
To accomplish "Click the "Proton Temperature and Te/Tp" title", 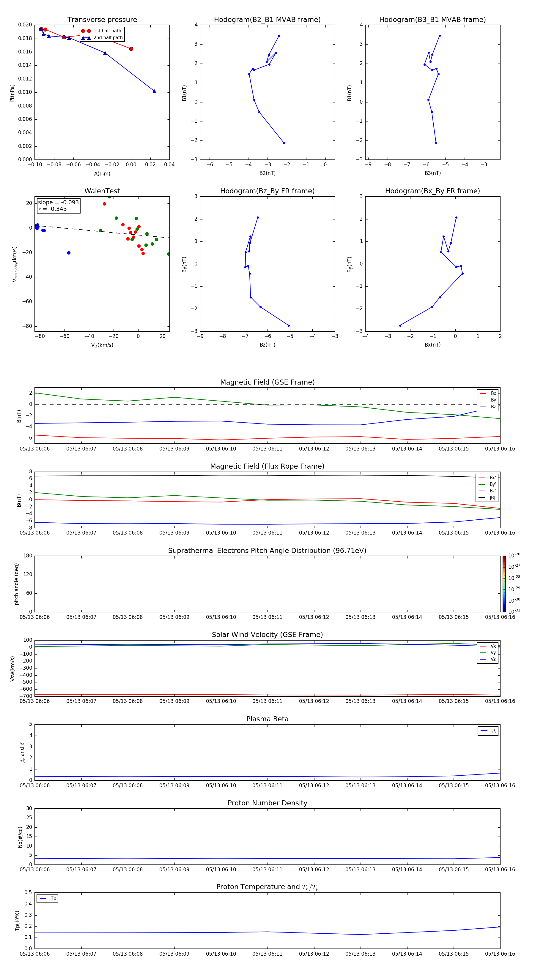I will pos(267,887).
